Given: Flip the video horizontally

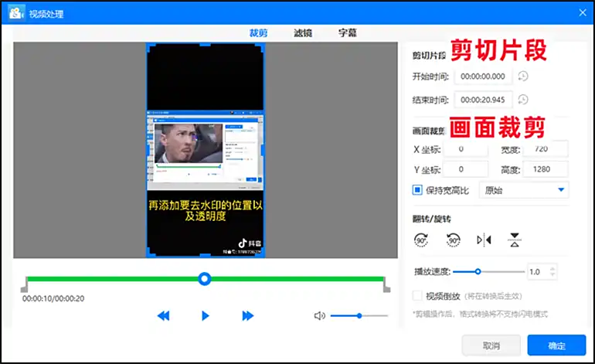Looking at the screenshot, I should (x=484, y=240).
